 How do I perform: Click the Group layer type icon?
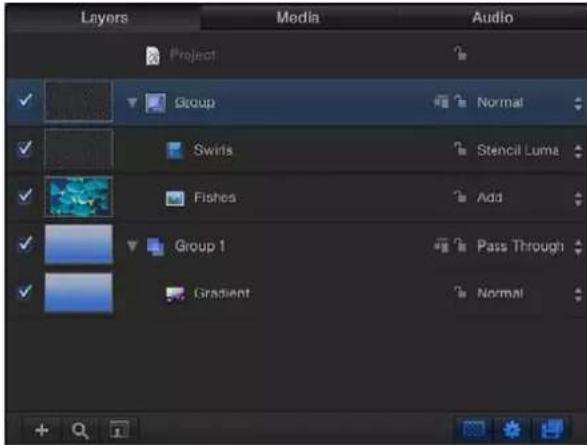coord(155,103)
